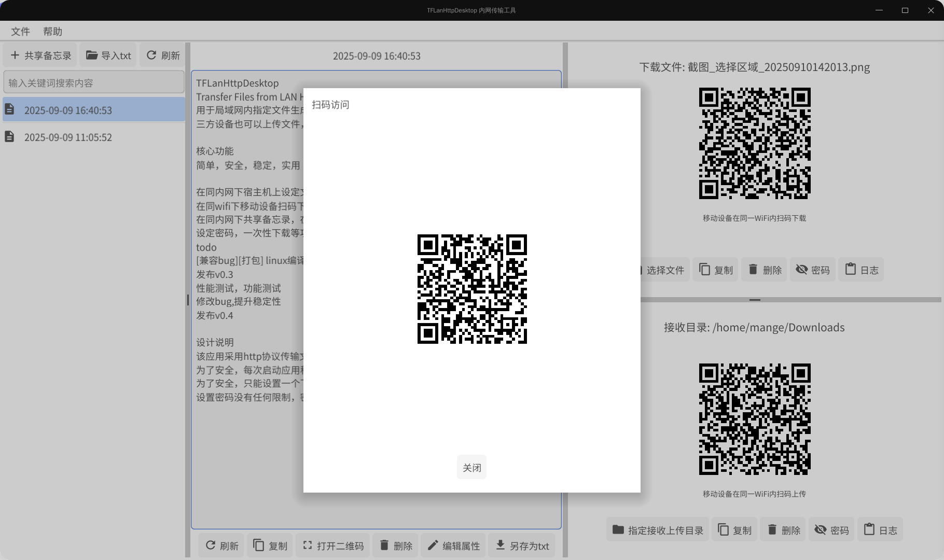
Task: Click the 扫码访问 dialog title
Action: 330,105
